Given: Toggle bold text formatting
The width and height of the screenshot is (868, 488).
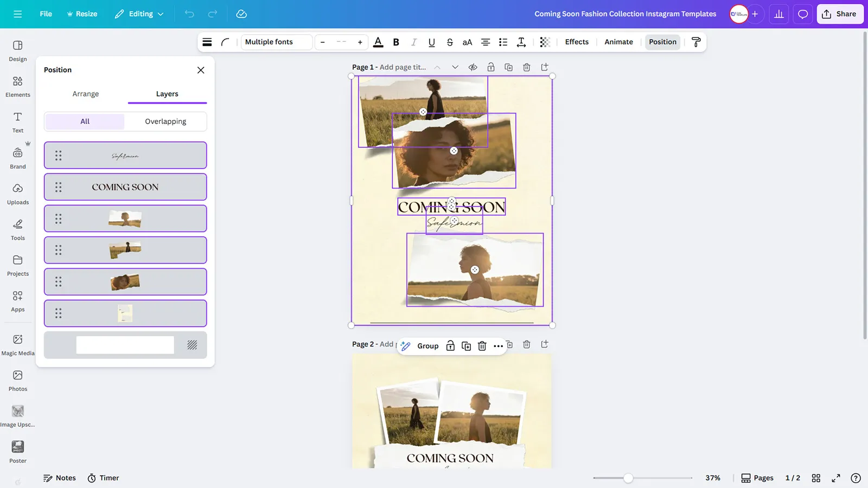Looking at the screenshot, I should (396, 42).
